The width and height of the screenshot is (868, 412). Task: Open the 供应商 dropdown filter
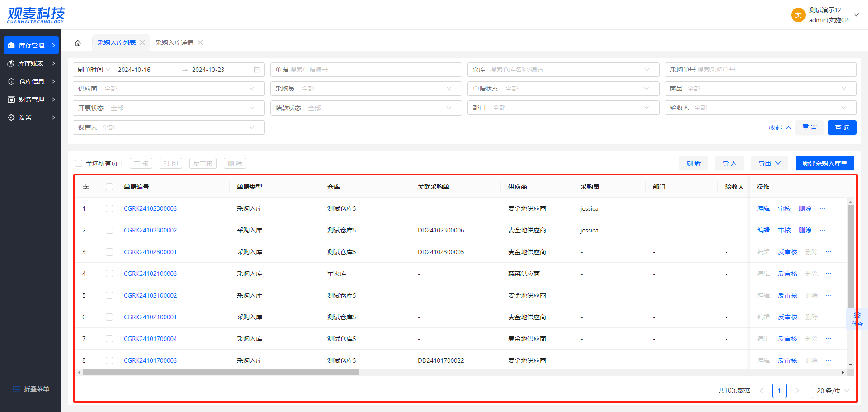pyautogui.click(x=169, y=89)
